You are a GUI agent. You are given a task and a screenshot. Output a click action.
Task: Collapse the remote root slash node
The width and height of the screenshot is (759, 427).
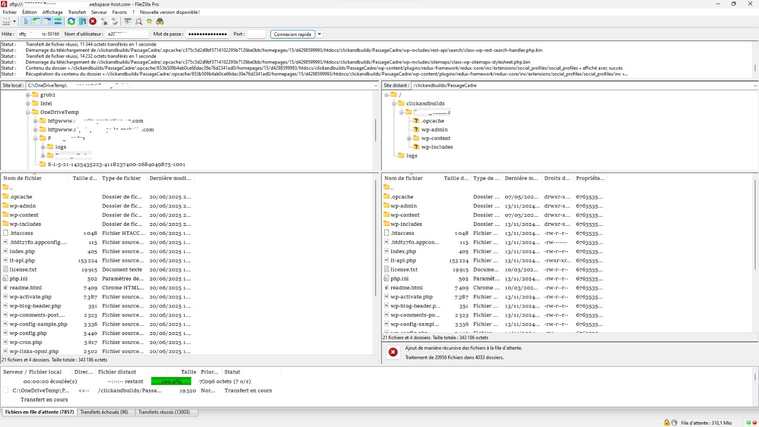point(386,95)
